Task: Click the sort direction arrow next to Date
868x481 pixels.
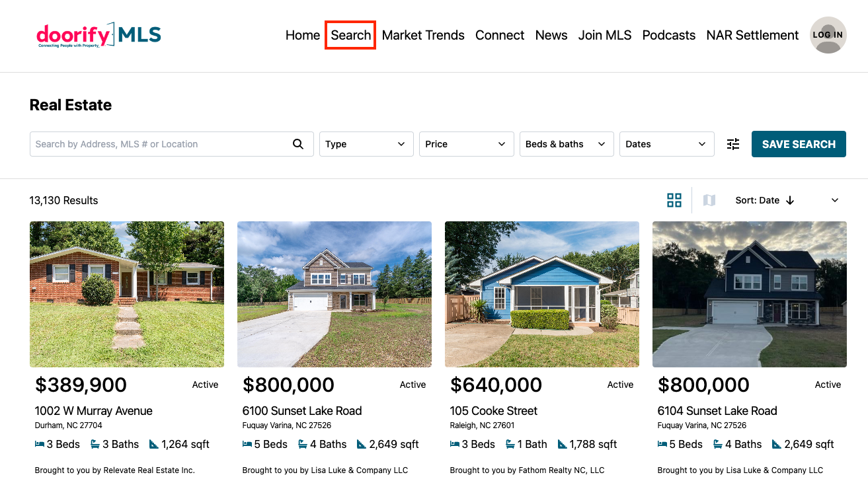Action: [x=789, y=200]
